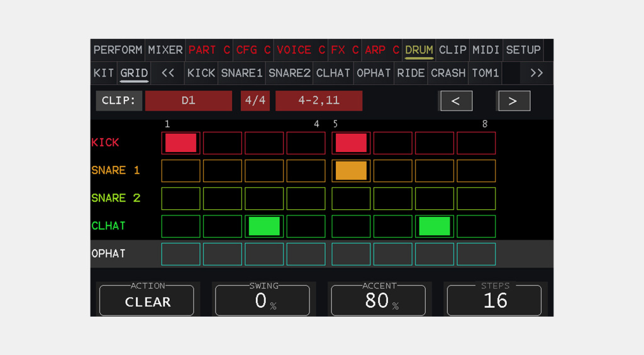Open the VOICE C tab

[301, 50]
